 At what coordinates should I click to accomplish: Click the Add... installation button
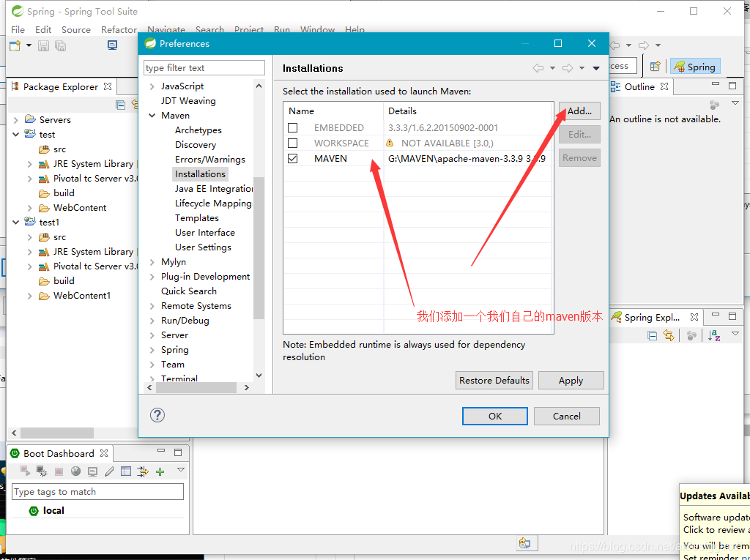(x=579, y=111)
